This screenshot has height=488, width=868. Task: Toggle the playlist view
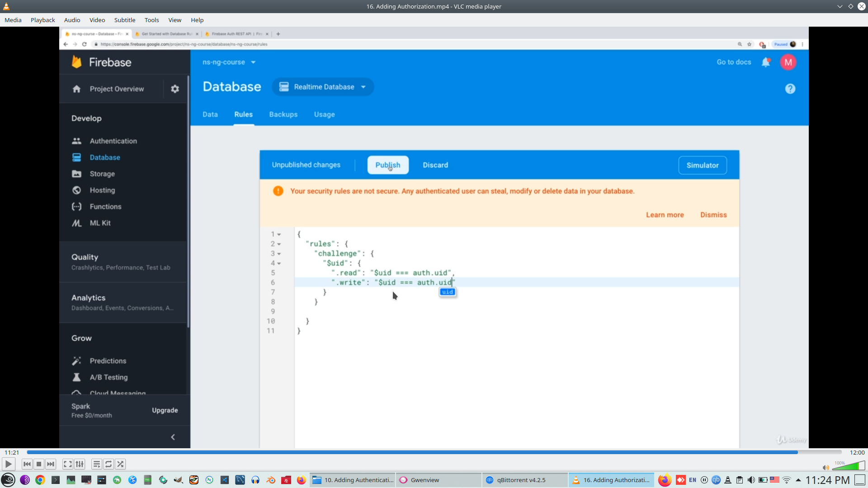pyautogui.click(x=97, y=464)
